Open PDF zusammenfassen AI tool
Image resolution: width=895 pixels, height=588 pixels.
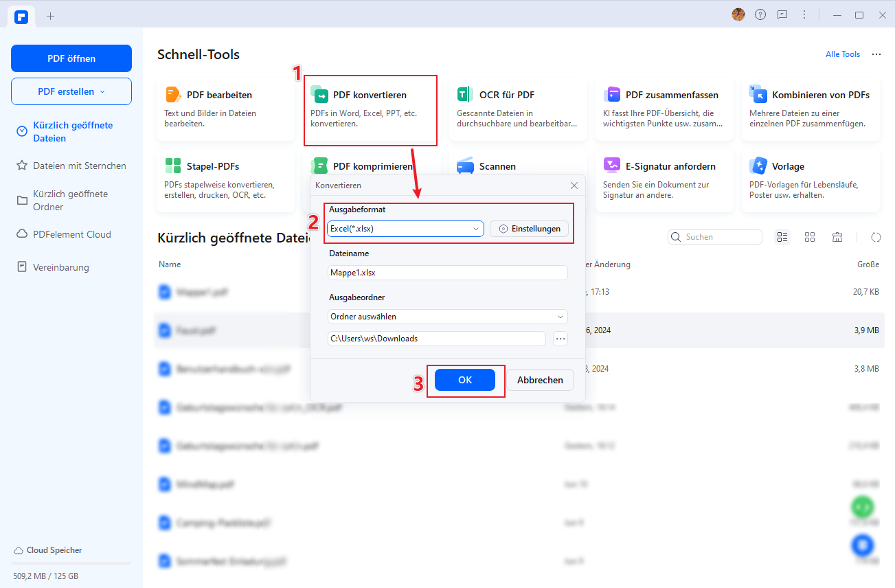coord(665,109)
